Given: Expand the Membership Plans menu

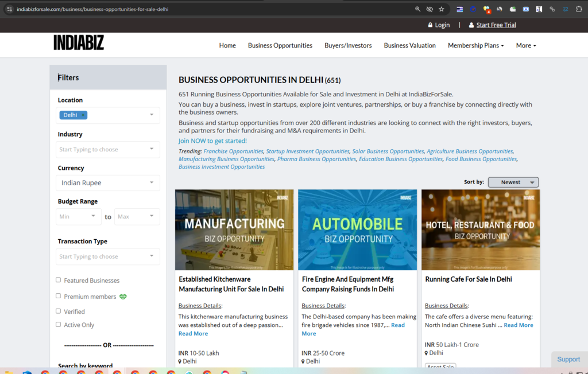Looking at the screenshot, I should click(475, 45).
